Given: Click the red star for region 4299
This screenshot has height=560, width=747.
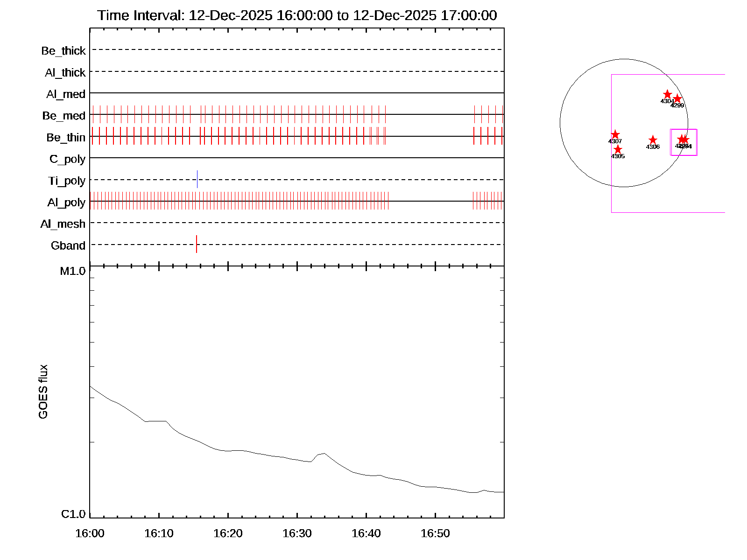Looking at the screenshot, I should click(677, 99).
